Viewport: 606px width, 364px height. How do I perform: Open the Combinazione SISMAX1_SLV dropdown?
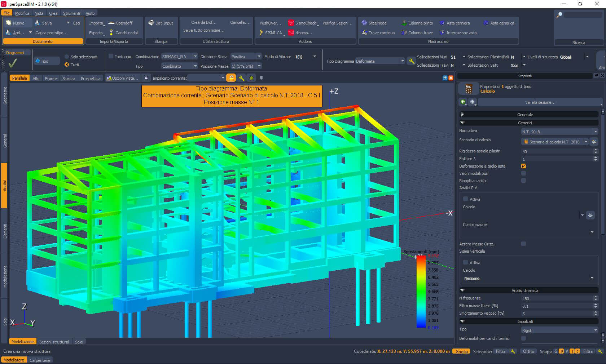coord(179,57)
